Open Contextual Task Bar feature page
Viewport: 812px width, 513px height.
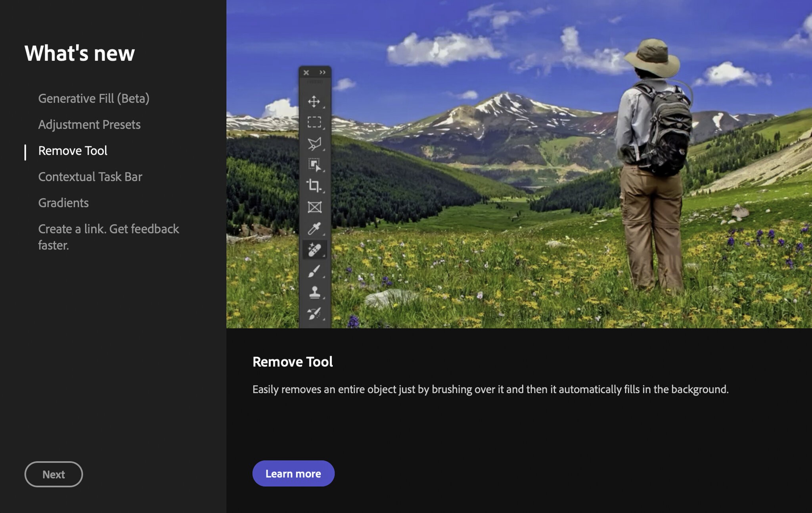(x=90, y=177)
